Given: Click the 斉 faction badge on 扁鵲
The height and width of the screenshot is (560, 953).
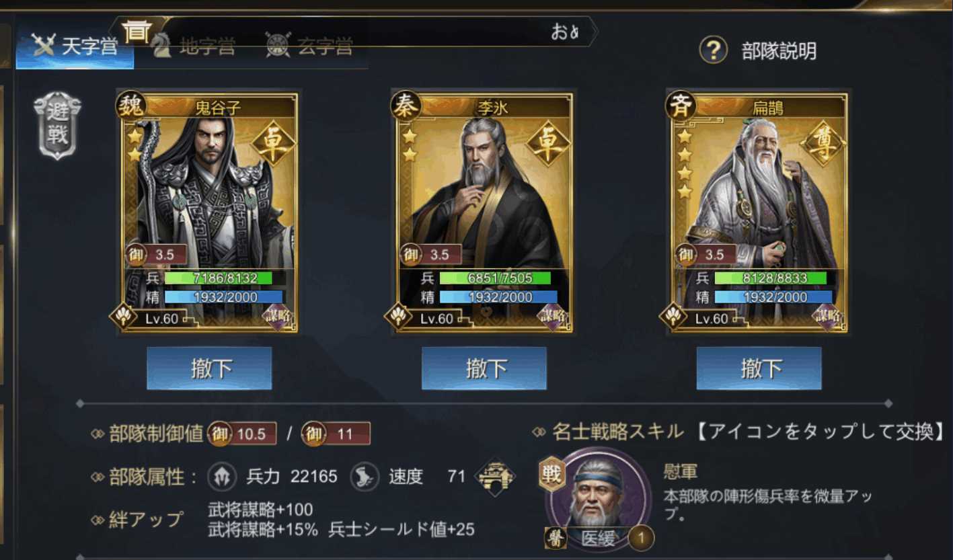Looking at the screenshot, I should coord(680,106).
